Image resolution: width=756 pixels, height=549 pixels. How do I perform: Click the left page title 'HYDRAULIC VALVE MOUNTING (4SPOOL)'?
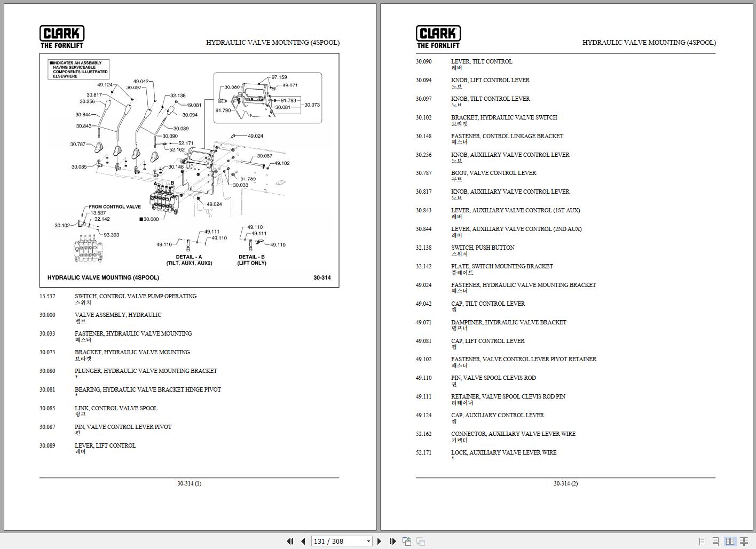273,42
